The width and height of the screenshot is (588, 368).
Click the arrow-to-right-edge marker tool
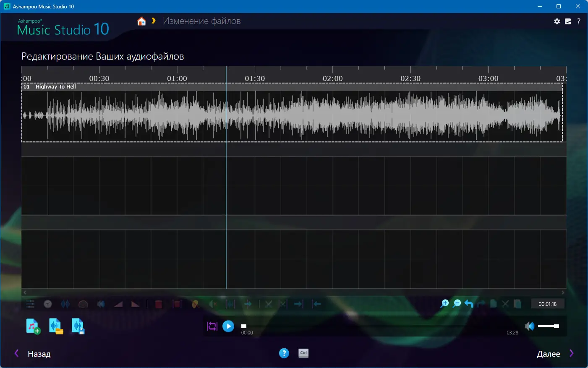tap(298, 304)
